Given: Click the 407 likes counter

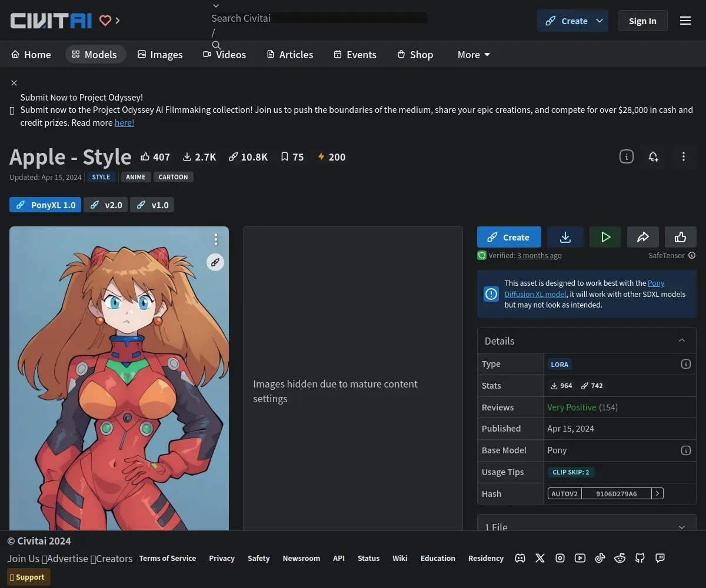Looking at the screenshot, I should (155, 157).
